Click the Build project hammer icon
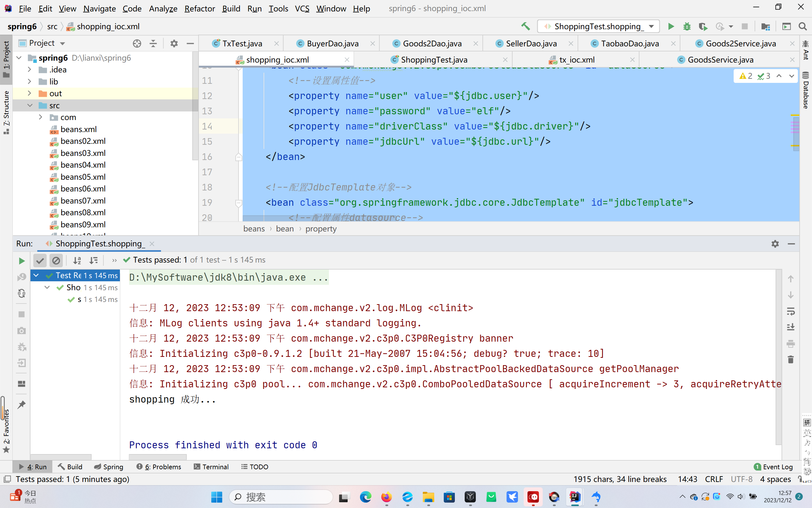Screen dimensions: 812x508 pos(526,26)
